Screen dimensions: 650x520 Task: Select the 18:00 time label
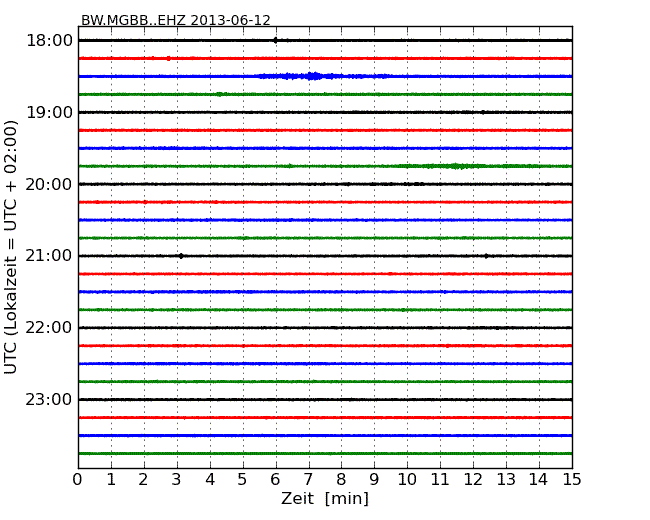(x=49, y=41)
